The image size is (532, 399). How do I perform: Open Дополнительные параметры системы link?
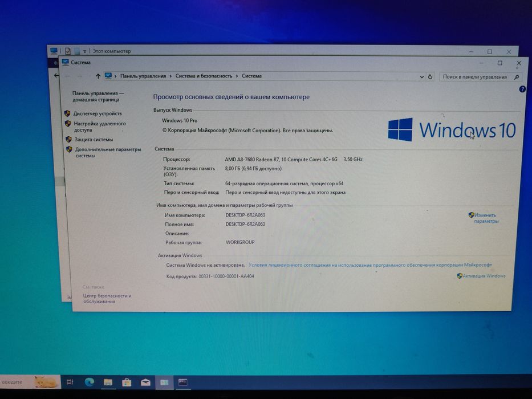(108, 152)
